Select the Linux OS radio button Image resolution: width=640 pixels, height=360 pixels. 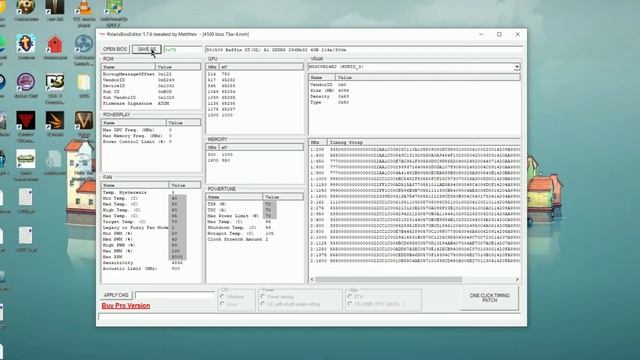point(222,304)
